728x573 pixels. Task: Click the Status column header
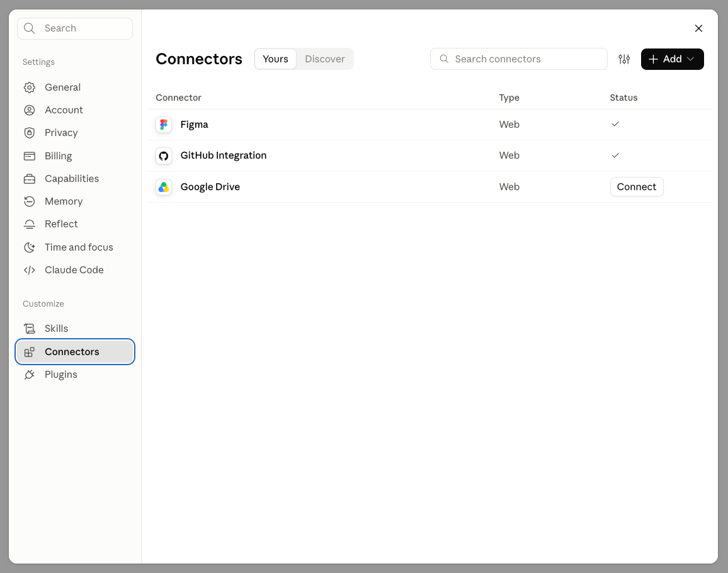pos(623,98)
